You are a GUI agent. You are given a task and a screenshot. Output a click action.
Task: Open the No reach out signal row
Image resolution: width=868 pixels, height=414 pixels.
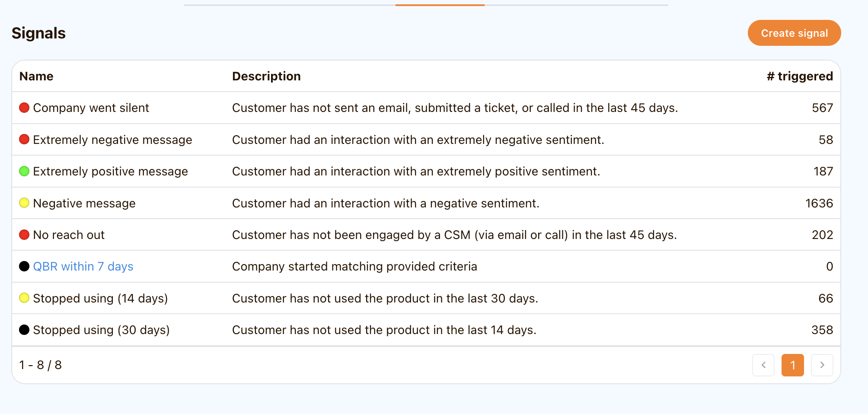point(69,235)
